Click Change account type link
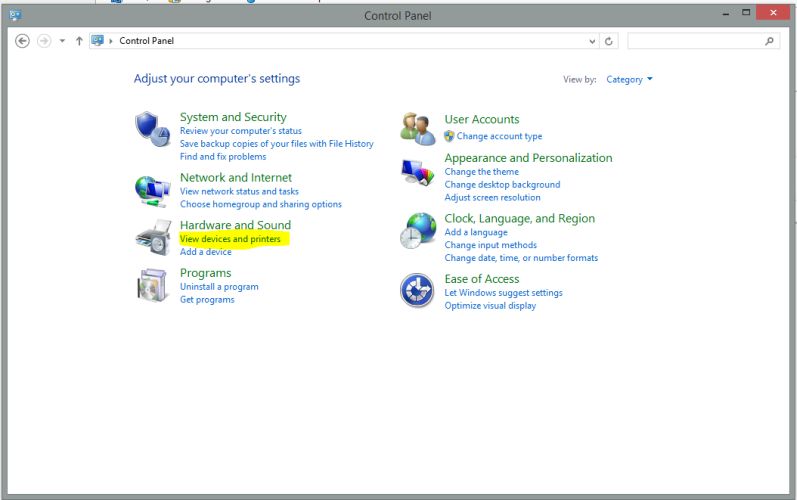This screenshot has width=797, height=500. pos(499,136)
